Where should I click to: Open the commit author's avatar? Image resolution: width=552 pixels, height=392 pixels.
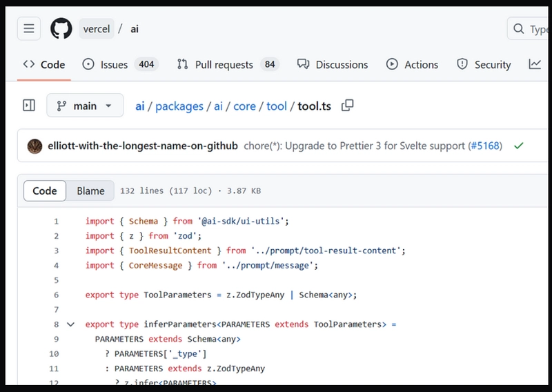[35, 146]
